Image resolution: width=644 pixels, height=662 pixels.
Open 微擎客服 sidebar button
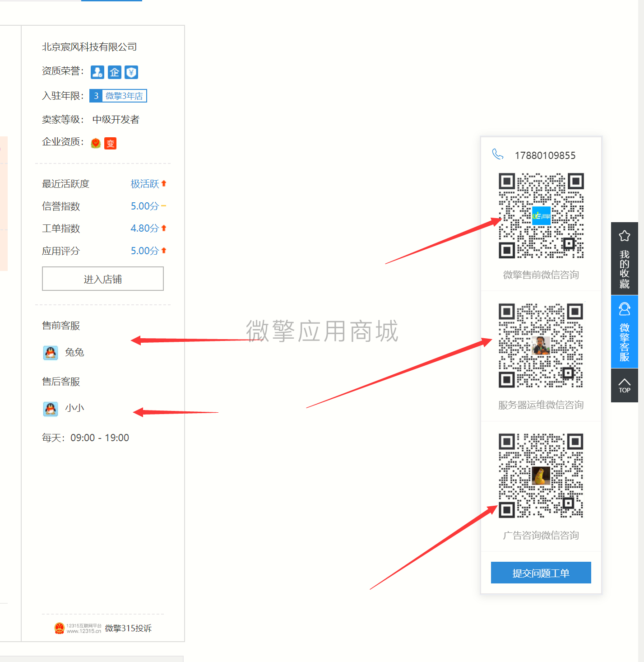625,332
